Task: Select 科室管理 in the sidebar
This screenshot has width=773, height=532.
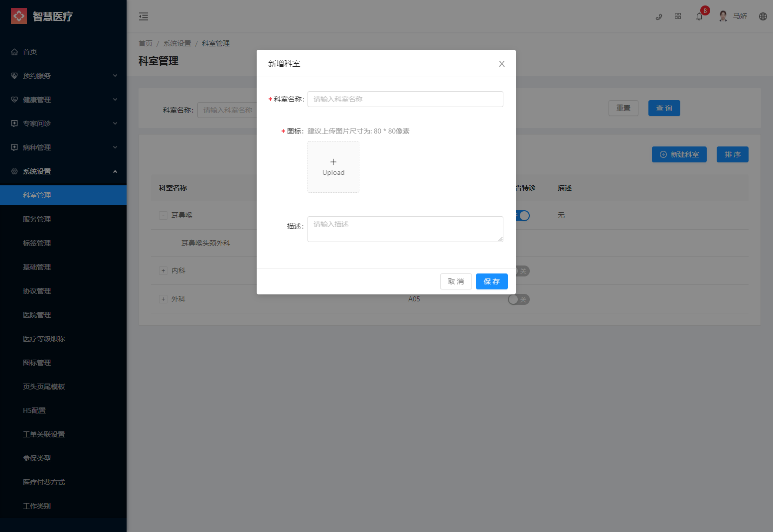Action: tap(63, 195)
